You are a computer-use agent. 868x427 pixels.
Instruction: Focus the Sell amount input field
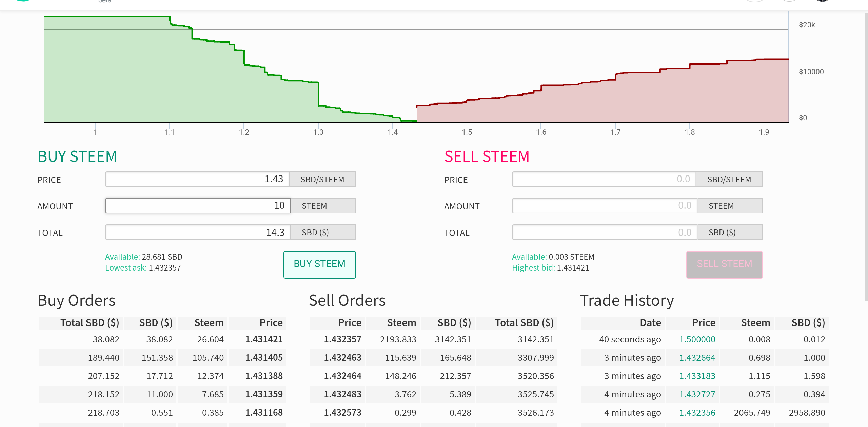tap(605, 206)
